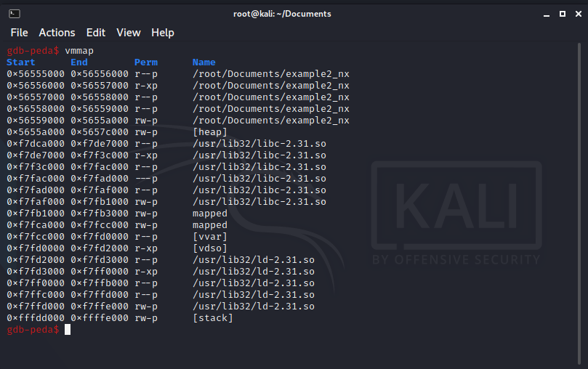588x369 pixels.
Task: Click the [stack] region name
Action: click(x=213, y=317)
